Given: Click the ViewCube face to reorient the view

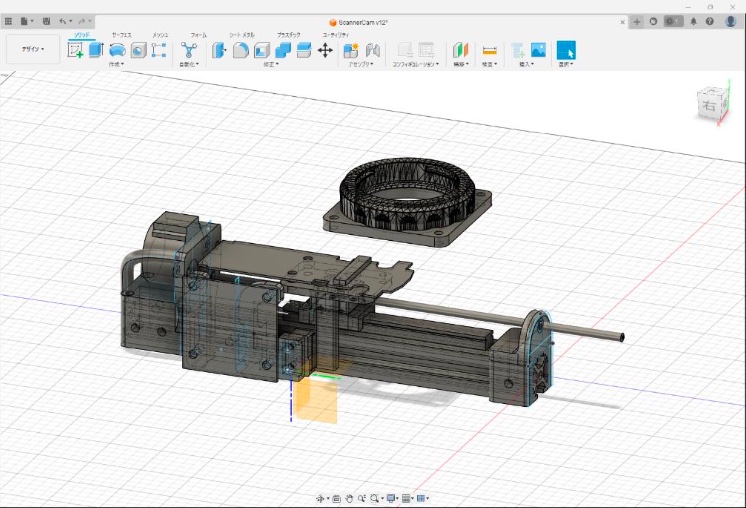Looking at the screenshot, I should pos(708,104).
